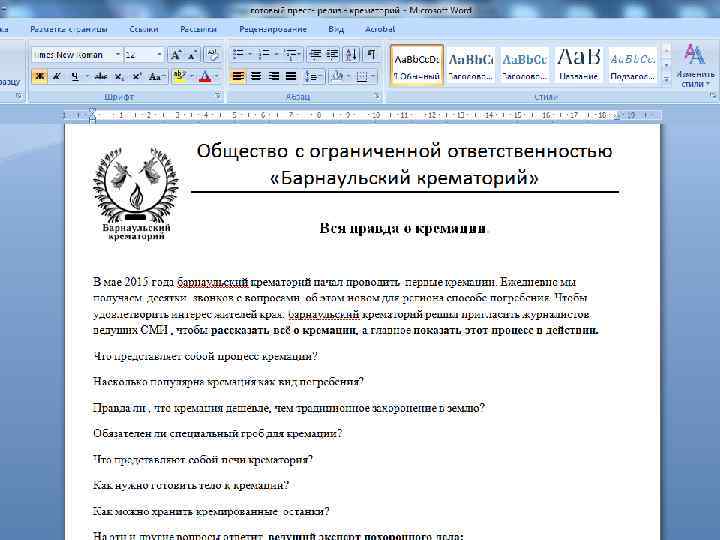Click the crematorium logo image
This screenshot has width=720, height=540.
click(135, 193)
